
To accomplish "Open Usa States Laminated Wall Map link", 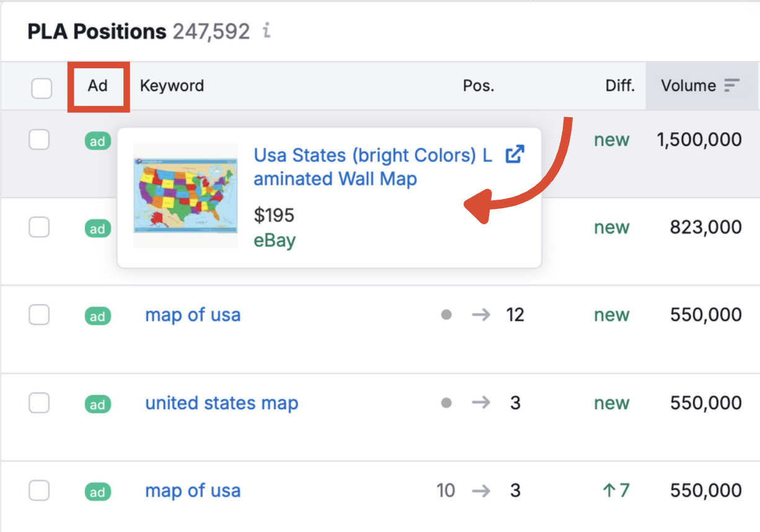I will (373, 167).
